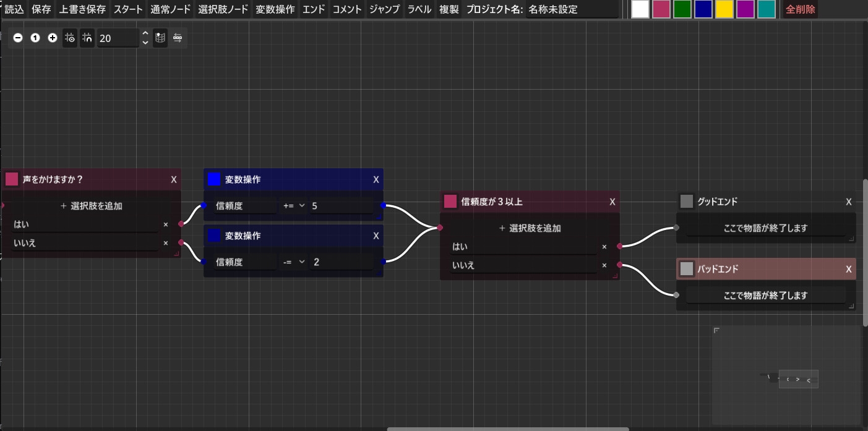Click + 選択肢を追加 in 信頼度が３以上 node

point(530,228)
